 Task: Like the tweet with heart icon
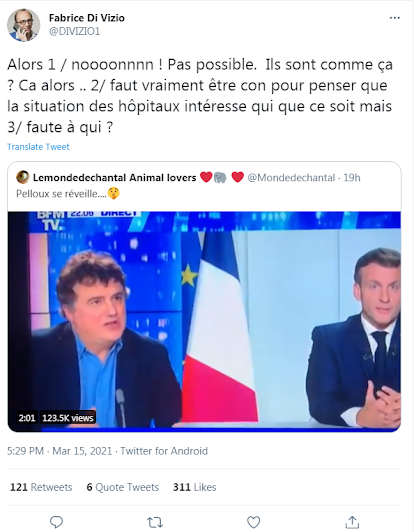tap(253, 522)
